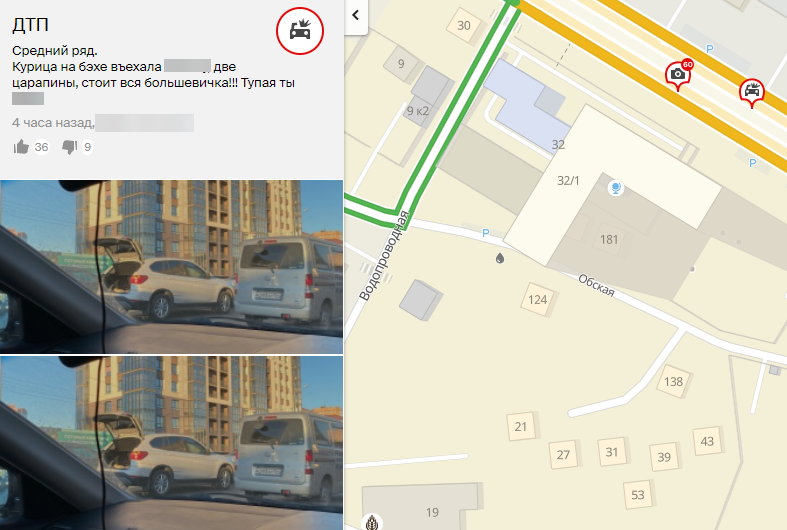This screenshot has width=787, height=530.
Task: Select building 138 on the map
Action: click(x=673, y=381)
